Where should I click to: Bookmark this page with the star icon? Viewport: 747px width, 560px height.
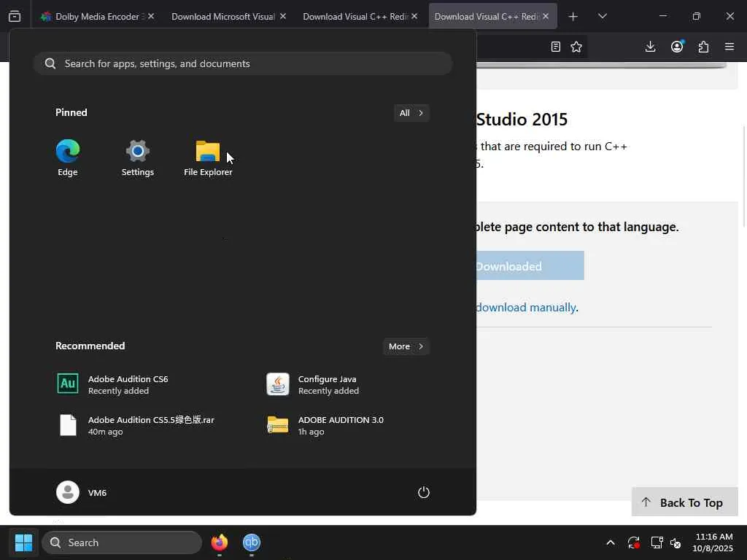(576, 47)
